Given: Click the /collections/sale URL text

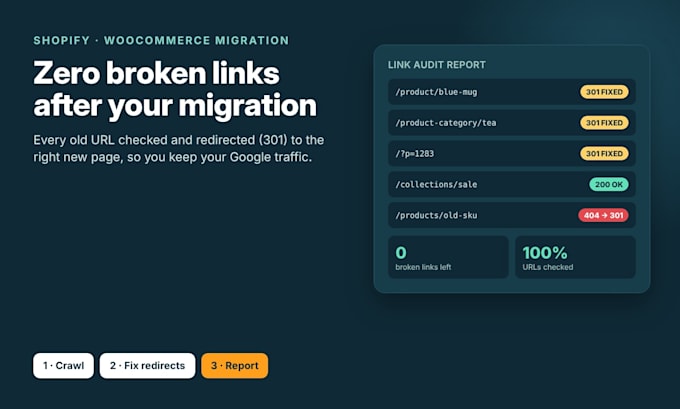Looking at the screenshot, I should (x=436, y=184).
